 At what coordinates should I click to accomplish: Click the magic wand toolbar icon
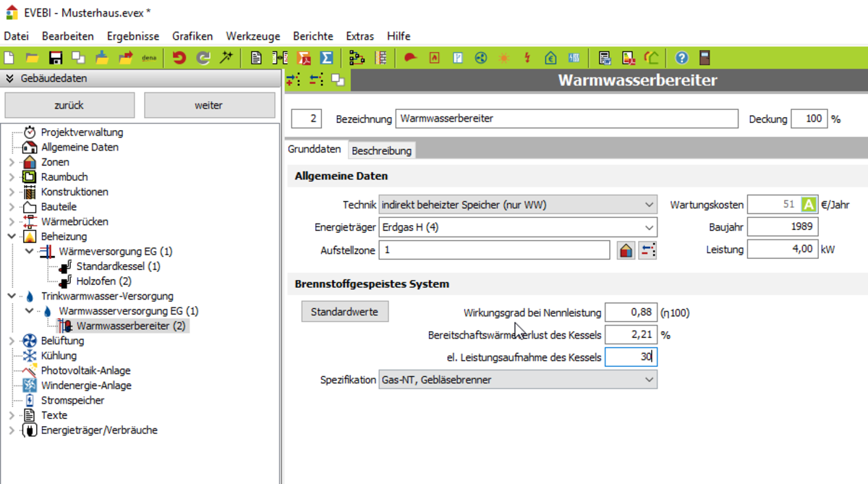(x=226, y=58)
